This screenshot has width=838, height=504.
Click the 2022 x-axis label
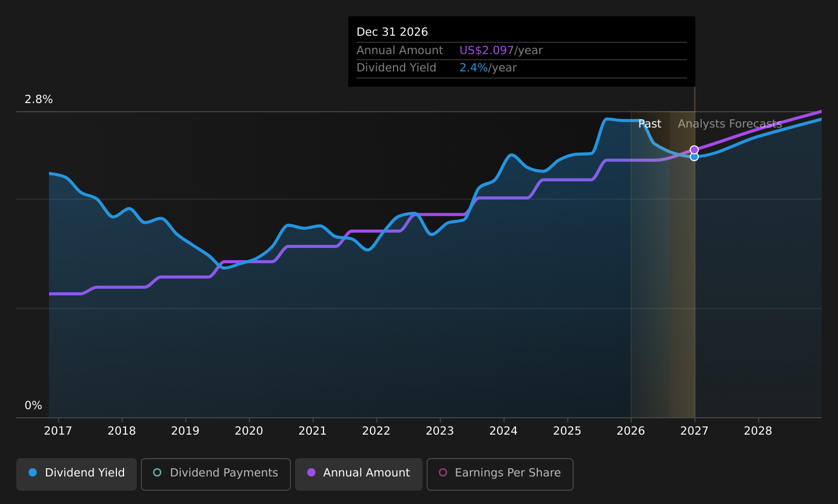click(x=376, y=431)
